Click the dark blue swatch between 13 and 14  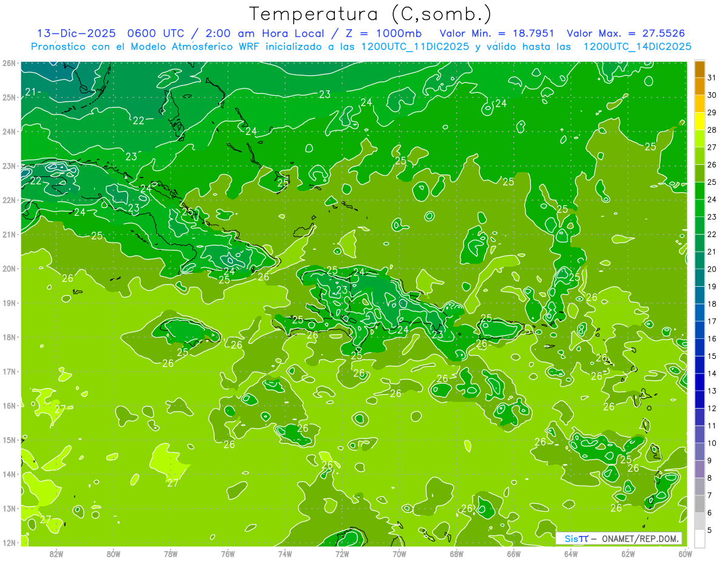699,382
